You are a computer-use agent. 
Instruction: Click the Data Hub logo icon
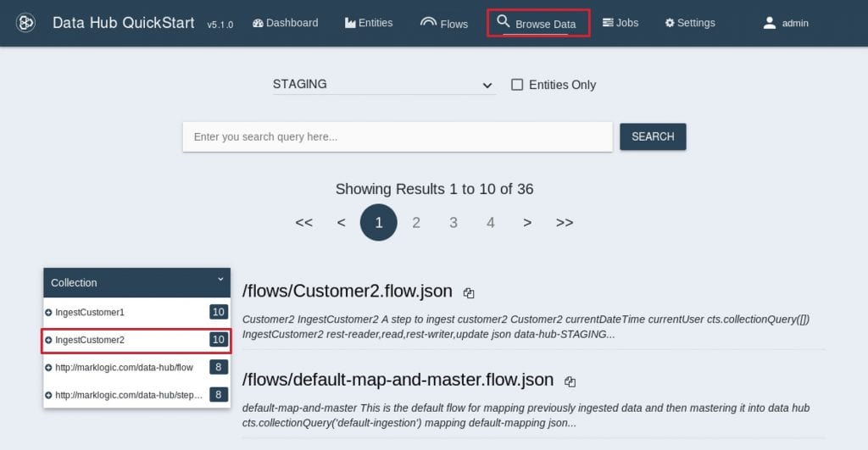(x=25, y=23)
